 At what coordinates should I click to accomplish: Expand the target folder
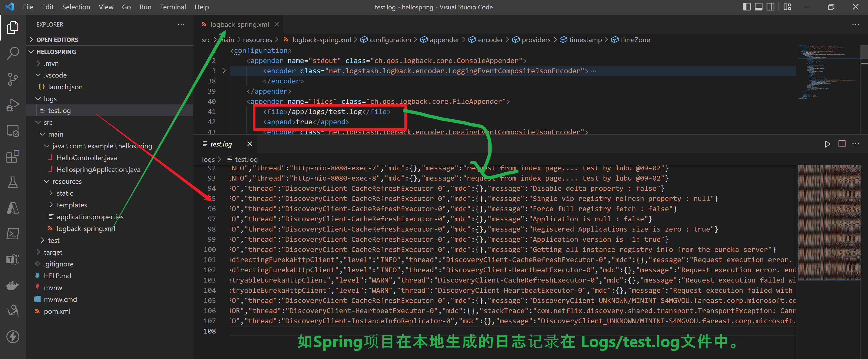[x=53, y=252]
